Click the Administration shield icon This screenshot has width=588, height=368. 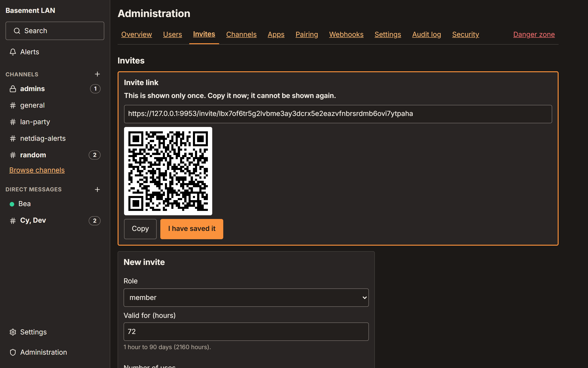(13, 352)
